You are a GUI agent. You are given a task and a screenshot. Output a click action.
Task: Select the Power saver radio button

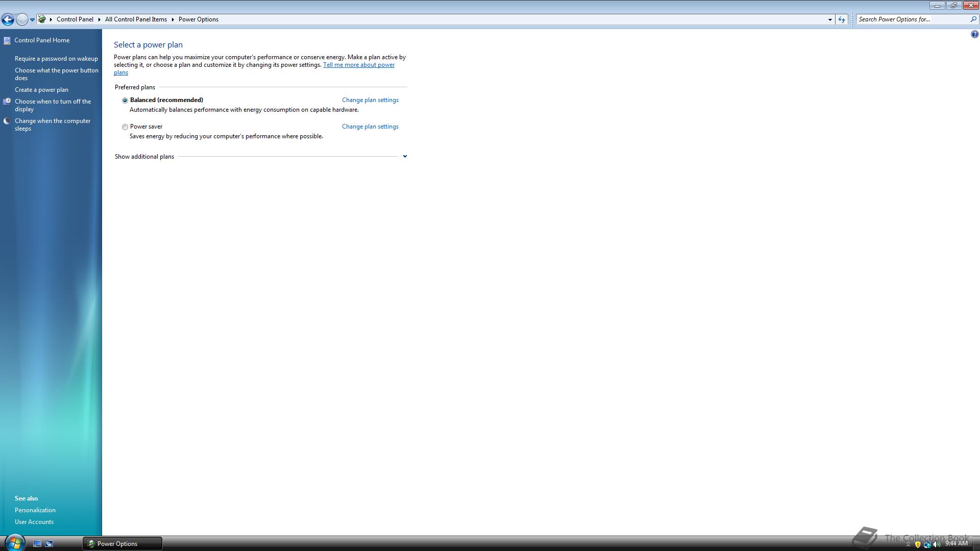tap(125, 127)
